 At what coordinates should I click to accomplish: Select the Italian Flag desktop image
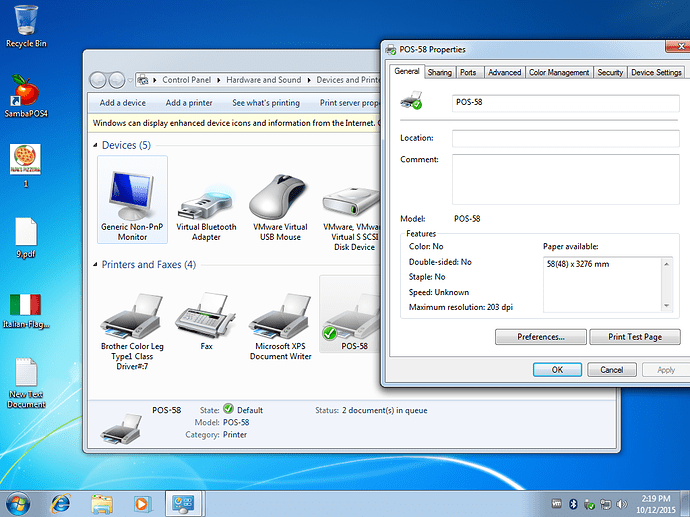pyautogui.click(x=26, y=311)
